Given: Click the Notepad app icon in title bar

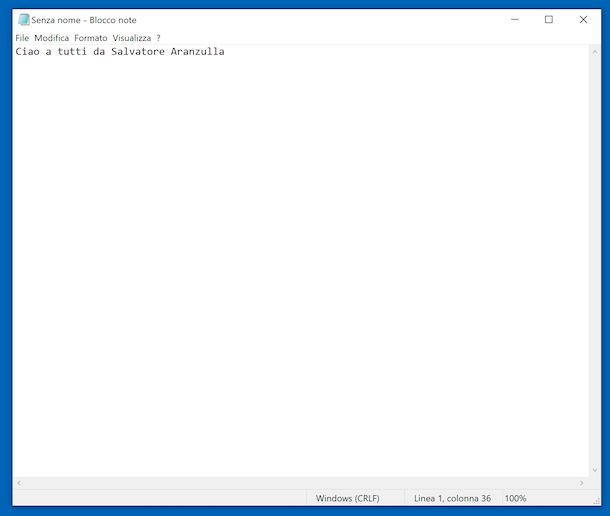Looking at the screenshot, I should point(24,19).
